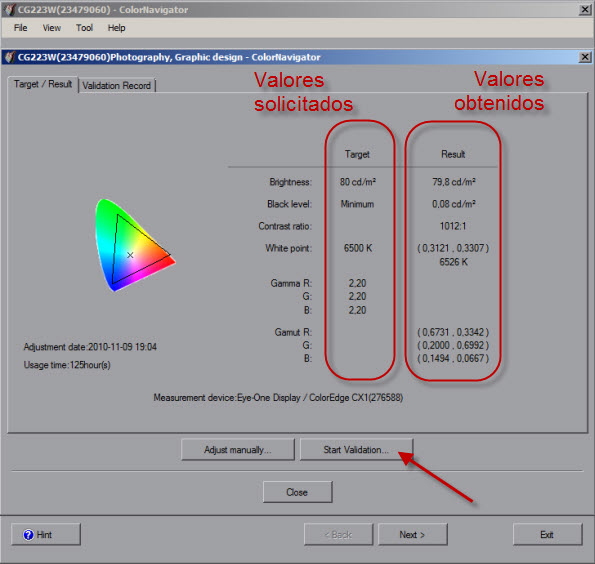This screenshot has width=595, height=564.
Task: Select the Gamut G value (0,2000 , 0,6992)
Action: point(453,345)
